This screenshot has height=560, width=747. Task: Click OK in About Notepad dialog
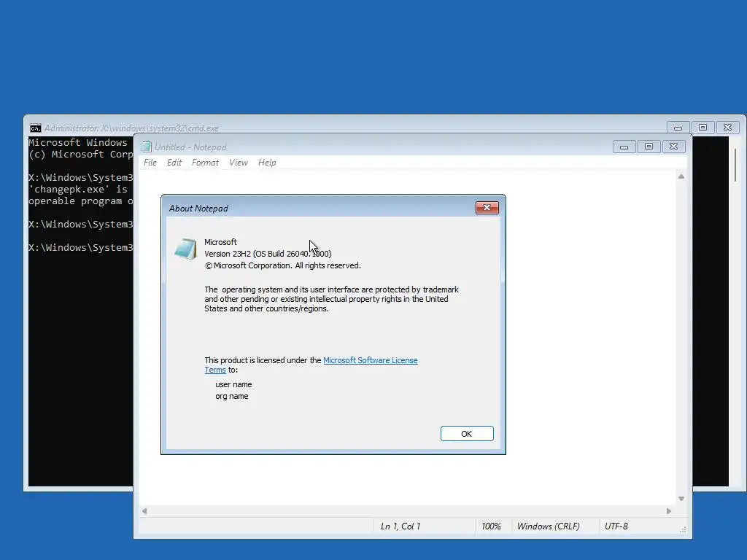coord(467,434)
